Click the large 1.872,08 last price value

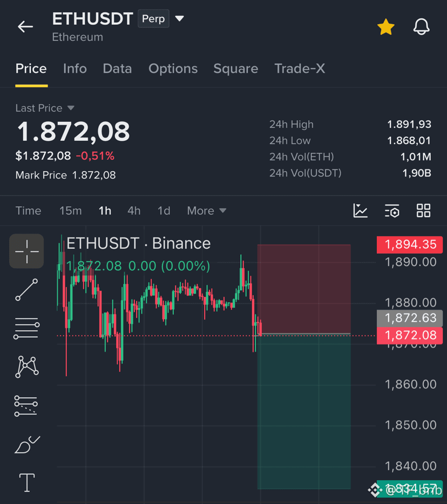point(73,132)
